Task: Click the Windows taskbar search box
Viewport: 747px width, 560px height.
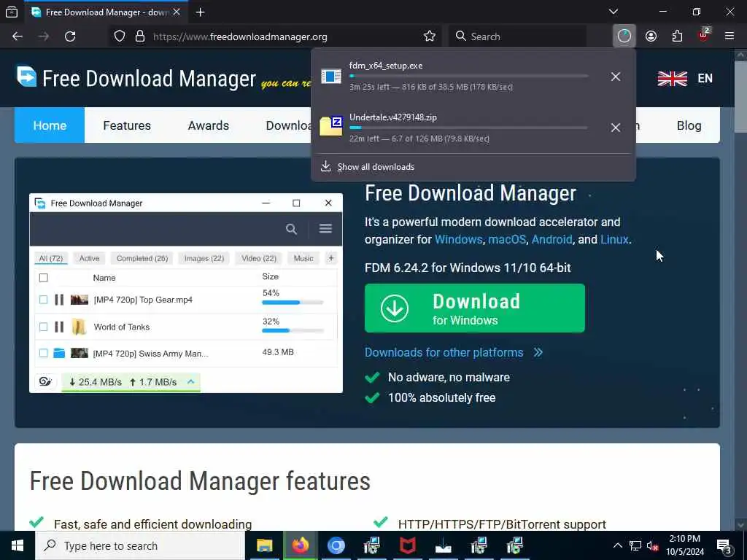Action: [x=140, y=545]
